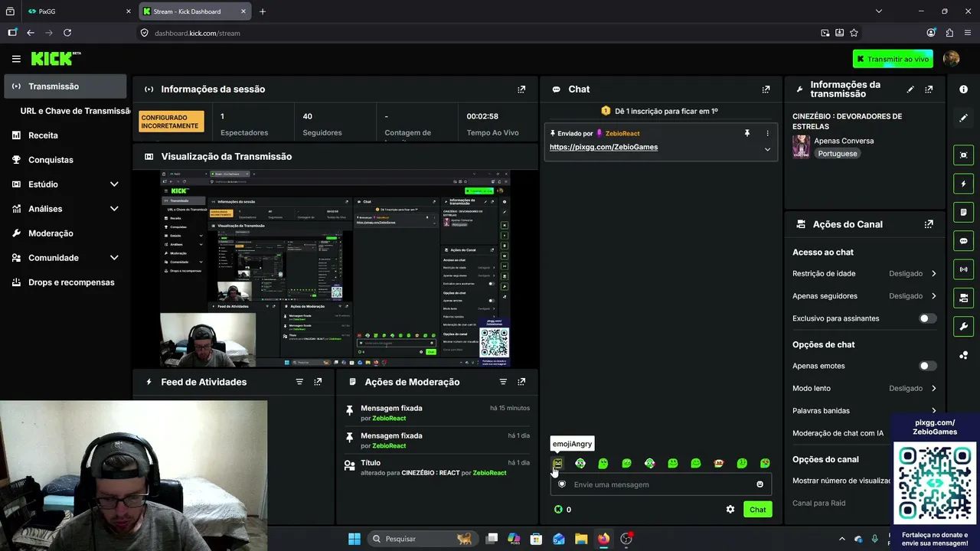Click the Kick logo in header
The width and height of the screenshot is (980, 551).
56,59
